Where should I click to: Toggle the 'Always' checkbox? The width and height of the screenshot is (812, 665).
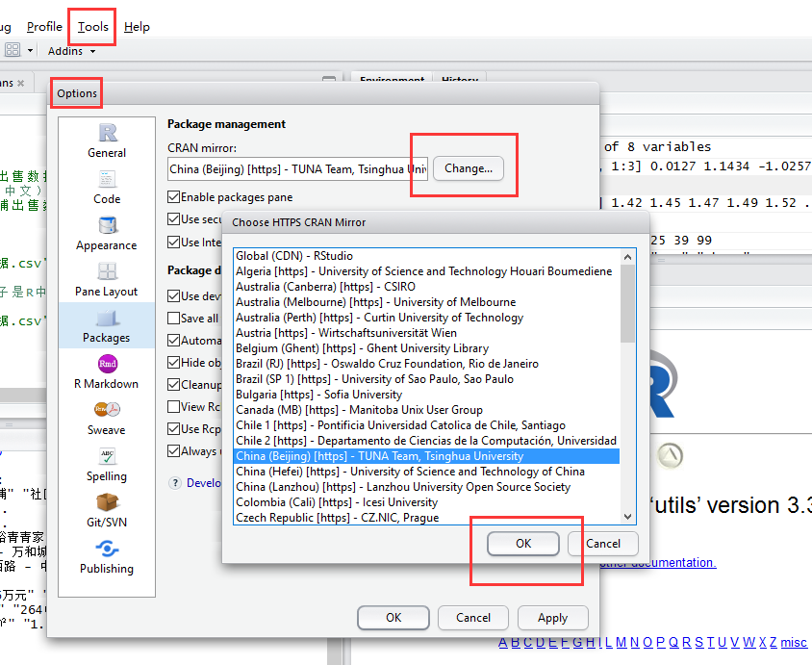[x=173, y=451]
